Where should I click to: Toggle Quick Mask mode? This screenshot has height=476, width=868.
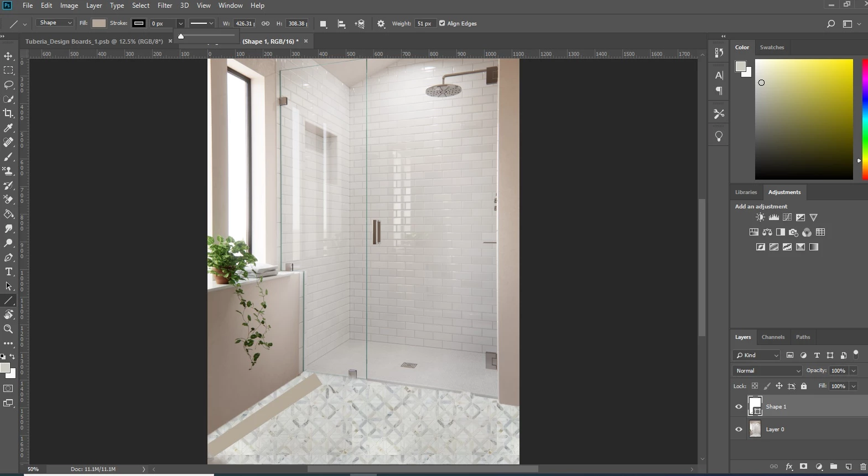[8, 389]
